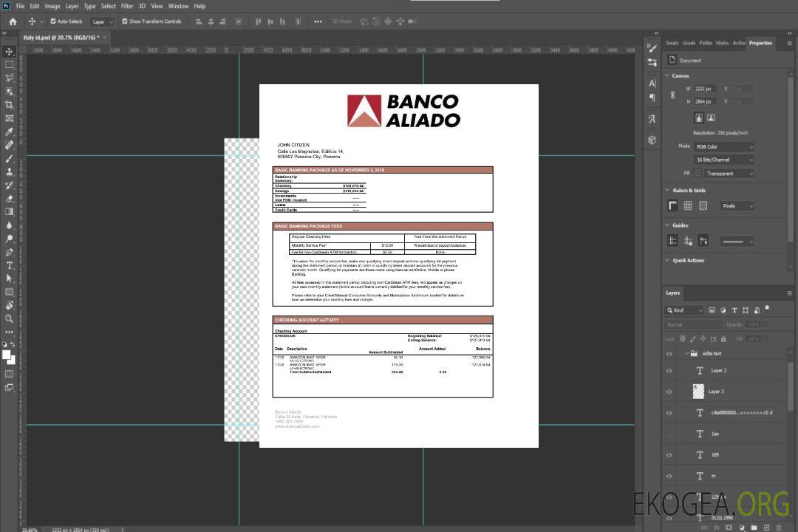Toggle the Auto-Select checkbox
The width and height of the screenshot is (798, 532).
point(53,21)
